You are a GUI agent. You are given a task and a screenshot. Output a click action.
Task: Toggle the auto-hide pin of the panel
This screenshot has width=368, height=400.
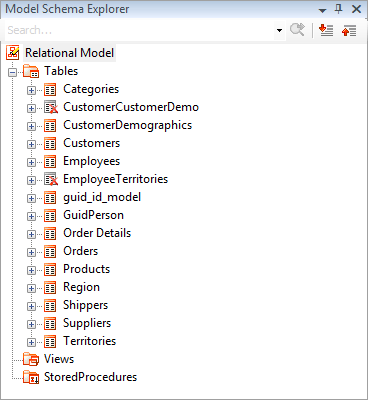coord(339,9)
